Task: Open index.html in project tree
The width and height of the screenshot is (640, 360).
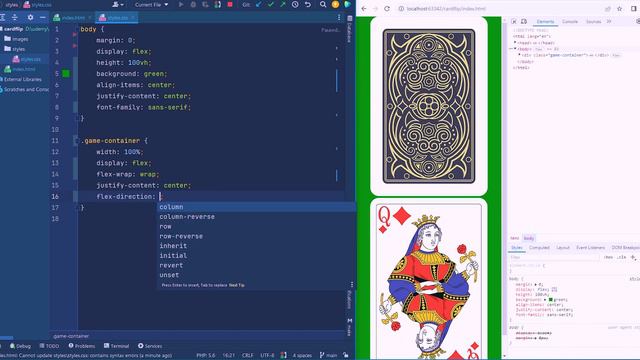Action: [20, 69]
